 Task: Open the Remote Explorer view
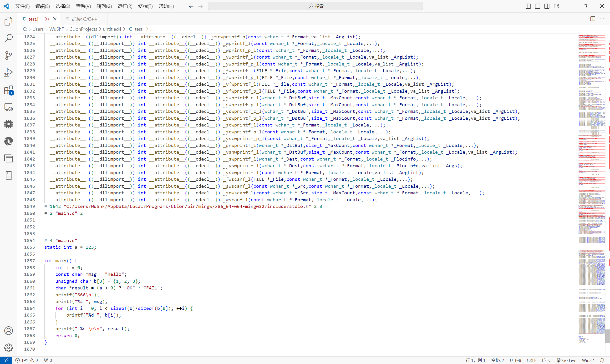click(x=9, y=107)
